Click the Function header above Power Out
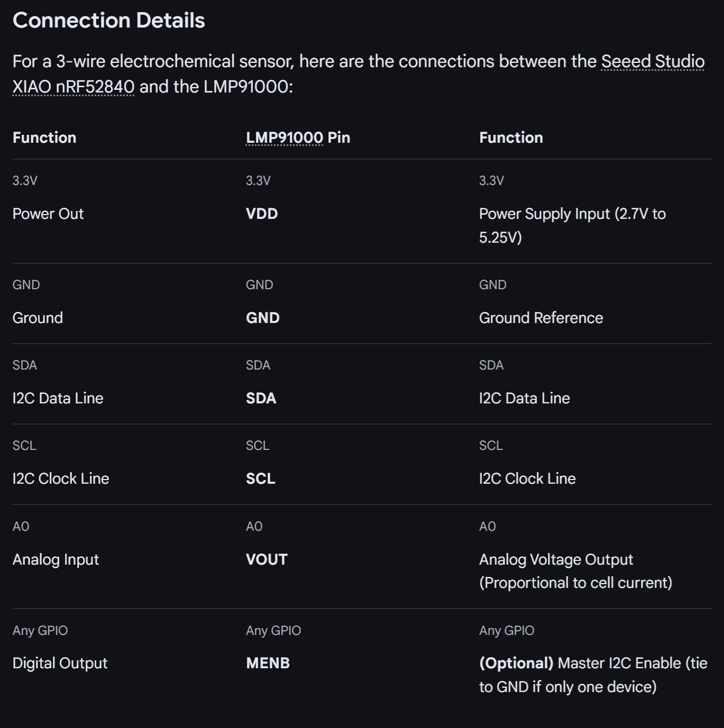The height and width of the screenshot is (728, 724). tap(44, 138)
